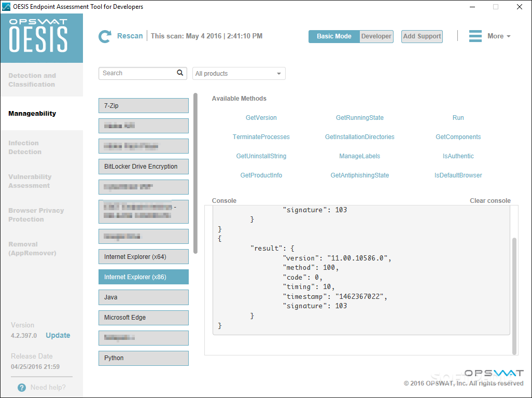532x398 pixels.
Task: Open the hamburger More menu icon
Action: tap(475, 36)
